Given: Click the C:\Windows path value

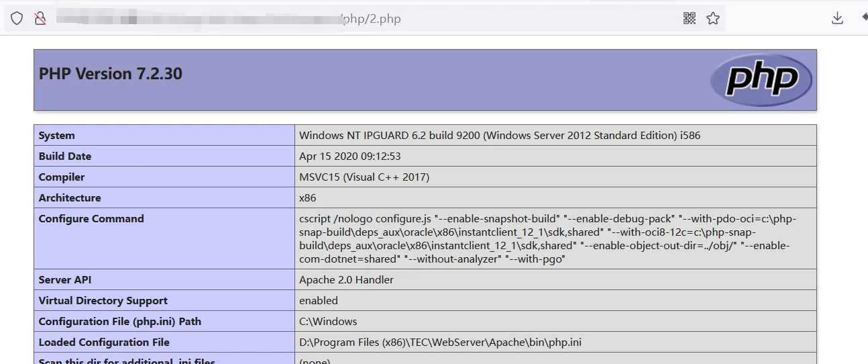Looking at the screenshot, I should click(x=328, y=321).
